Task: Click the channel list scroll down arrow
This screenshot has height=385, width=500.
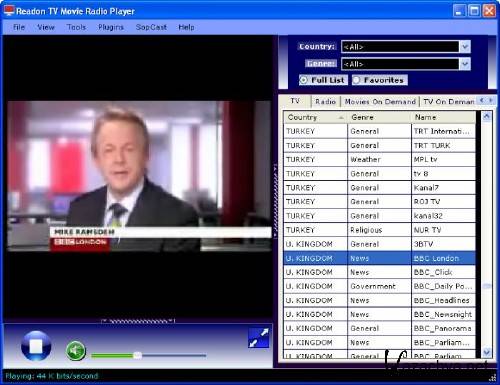Action: (487, 352)
